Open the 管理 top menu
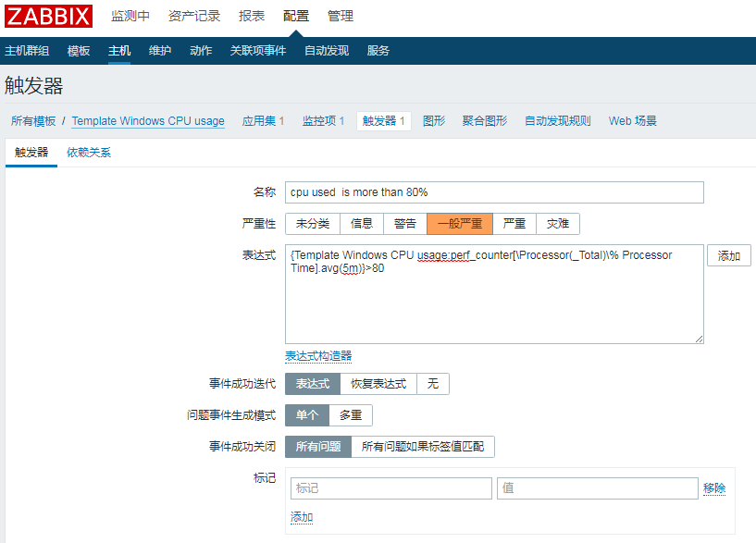756x543 pixels. point(341,16)
